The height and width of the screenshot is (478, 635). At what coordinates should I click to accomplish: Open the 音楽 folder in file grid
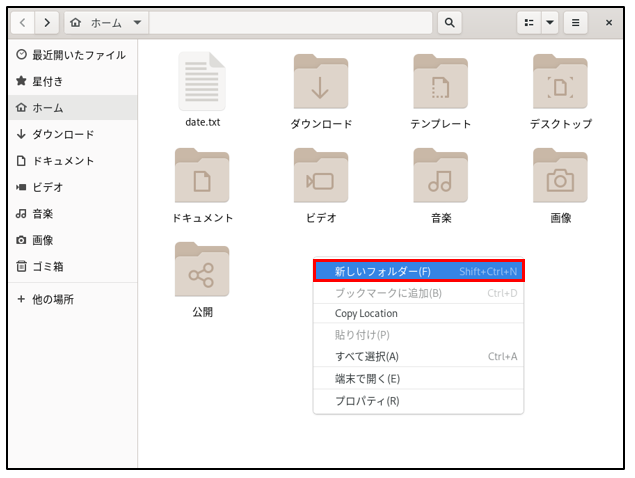(440, 177)
